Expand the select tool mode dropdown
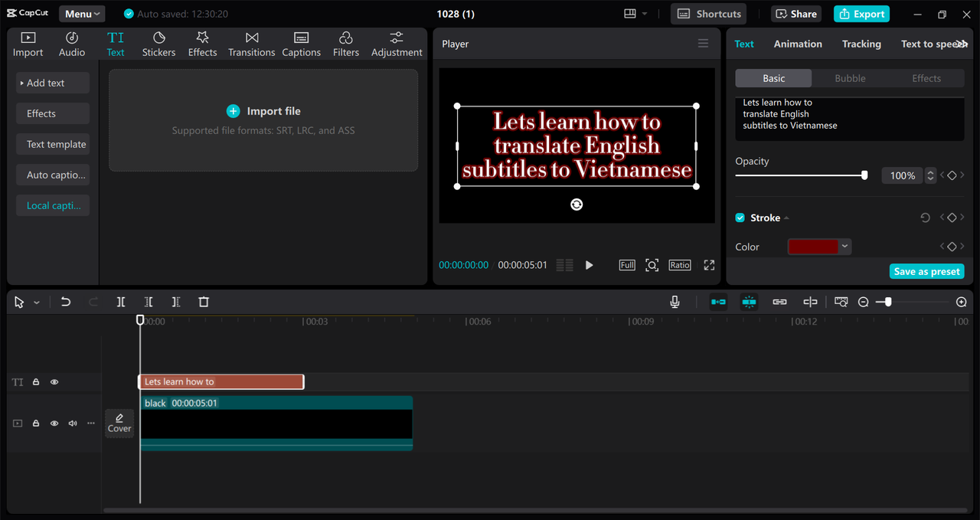This screenshot has width=980, height=520. (37, 303)
